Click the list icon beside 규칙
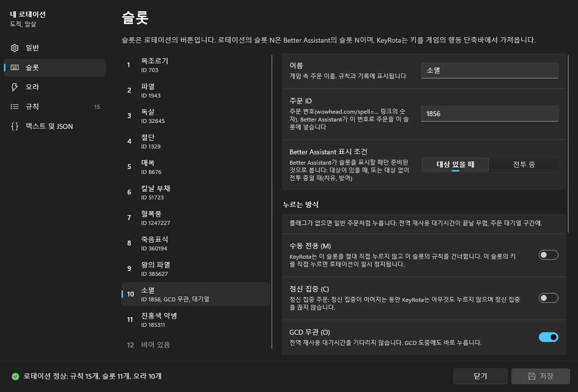The image size is (578, 392). coord(15,106)
